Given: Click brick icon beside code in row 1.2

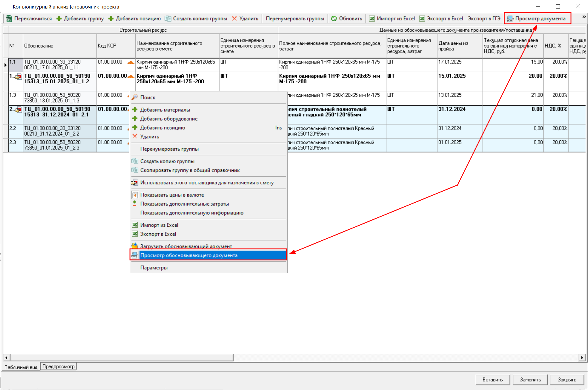Looking at the screenshot, I should click(x=131, y=76).
